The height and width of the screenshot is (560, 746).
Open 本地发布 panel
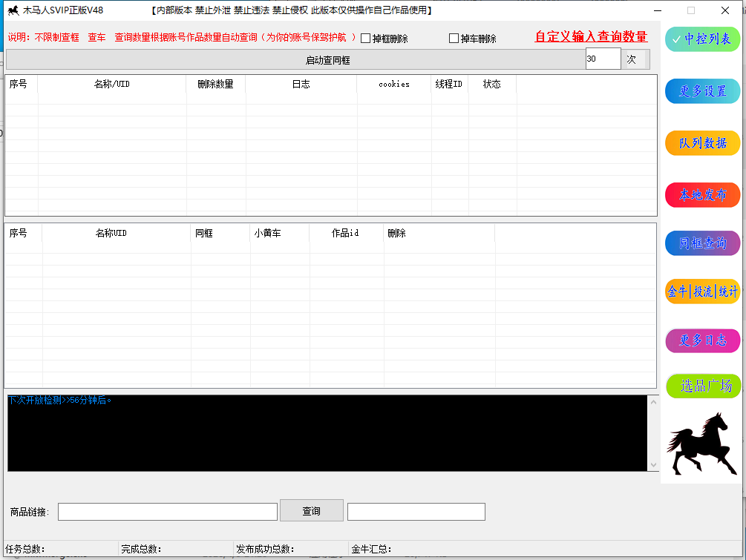coord(703,195)
